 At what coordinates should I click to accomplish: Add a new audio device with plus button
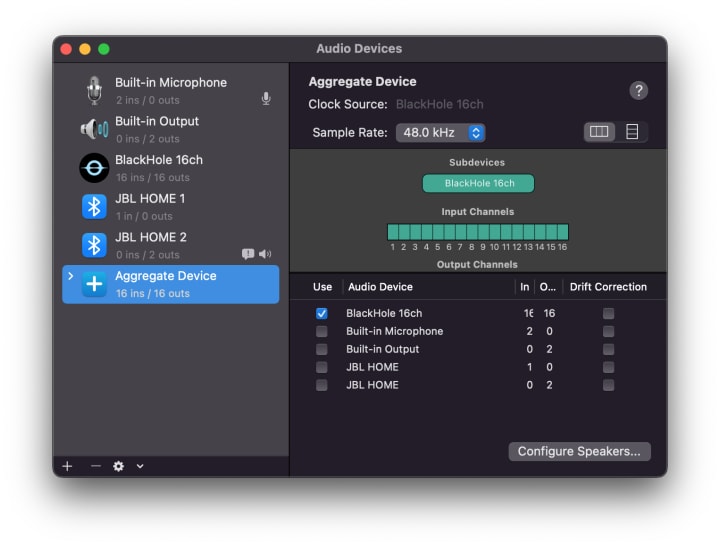point(68,466)
